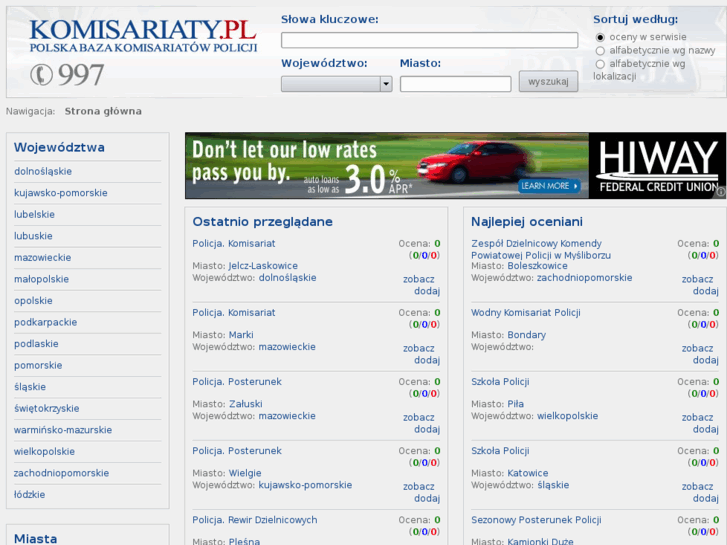Open 'Wodny Komisariat Policji' entry
727x545 pixels.
coord(526,313)
